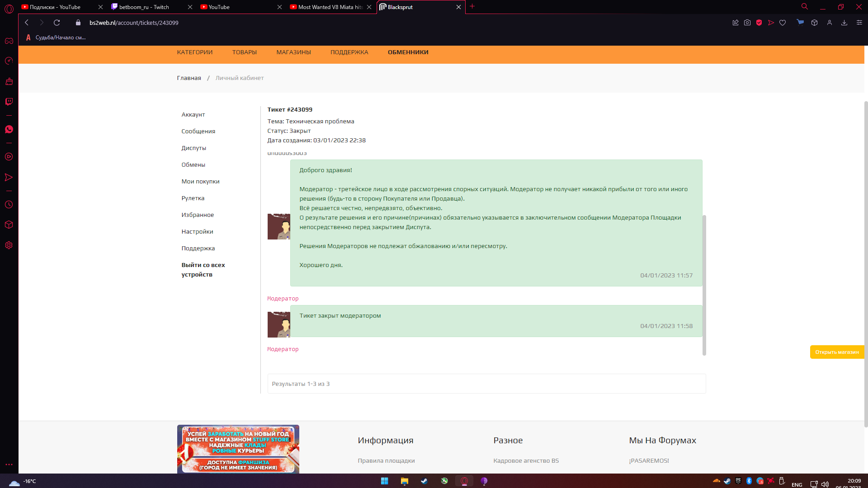
Task: Open WhatsApp messenger in the sidebar
Action: [x=9, y=130]
